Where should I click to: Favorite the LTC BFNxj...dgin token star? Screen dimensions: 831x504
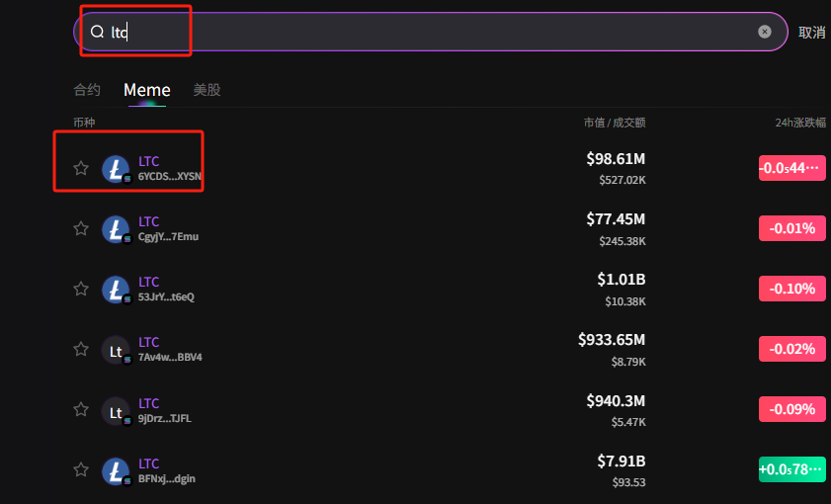tap(81, 469)
